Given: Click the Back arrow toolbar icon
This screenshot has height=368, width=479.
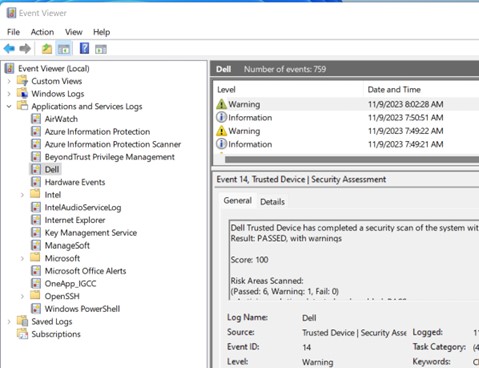Looking at the screenshot, I should tap(9, 49).
